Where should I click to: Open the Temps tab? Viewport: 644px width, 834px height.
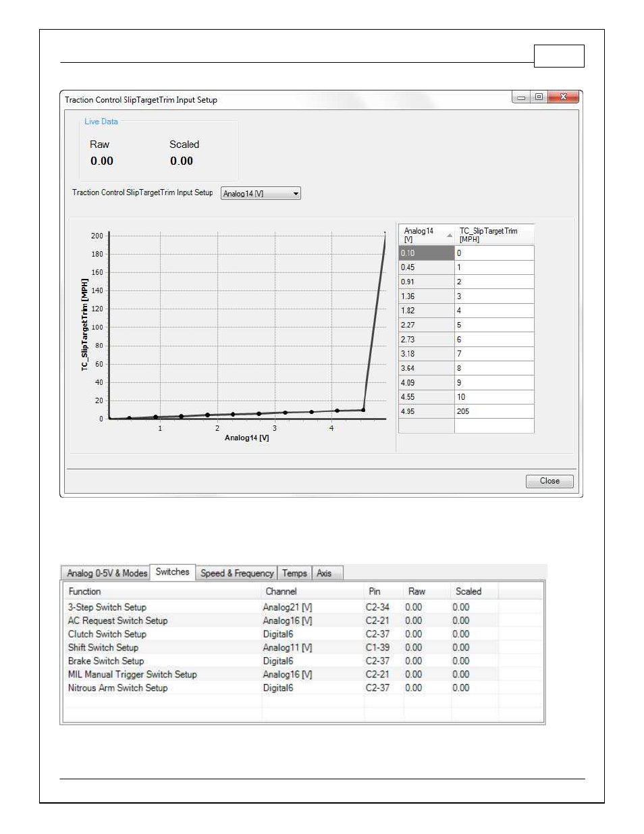[x=294, y=573]
